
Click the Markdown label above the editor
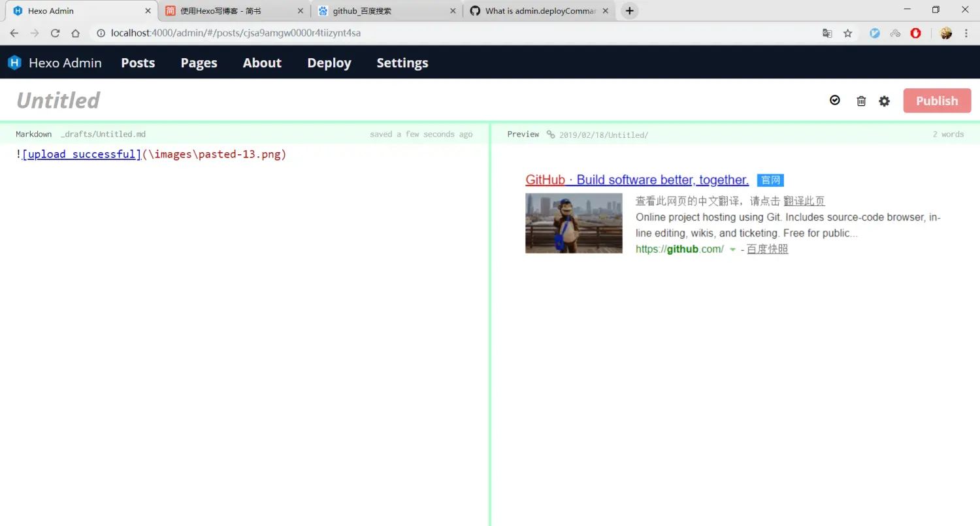pos(34,134)
